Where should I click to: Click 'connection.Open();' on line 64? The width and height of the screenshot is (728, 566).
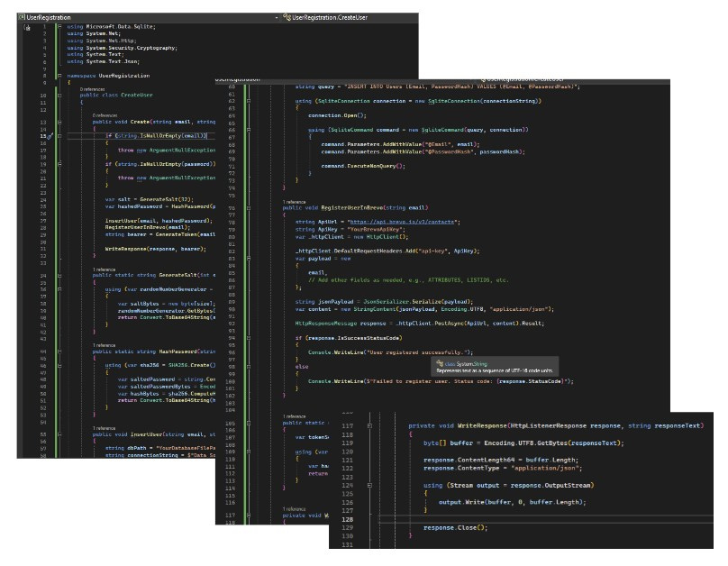(x=338, y=115)
